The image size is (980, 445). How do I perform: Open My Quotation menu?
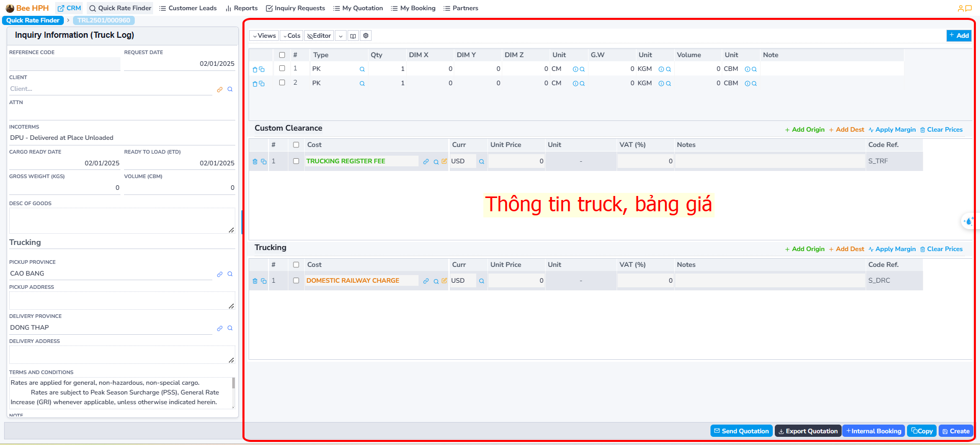tap(358, 8)
